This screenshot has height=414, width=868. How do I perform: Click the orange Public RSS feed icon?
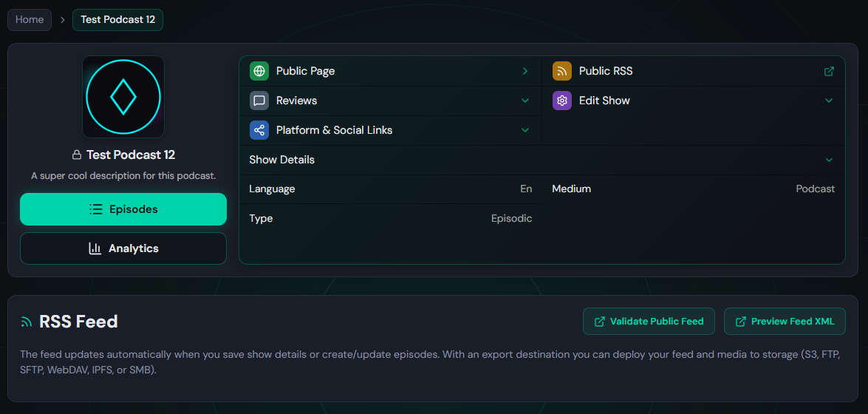(x=562, y=71)
